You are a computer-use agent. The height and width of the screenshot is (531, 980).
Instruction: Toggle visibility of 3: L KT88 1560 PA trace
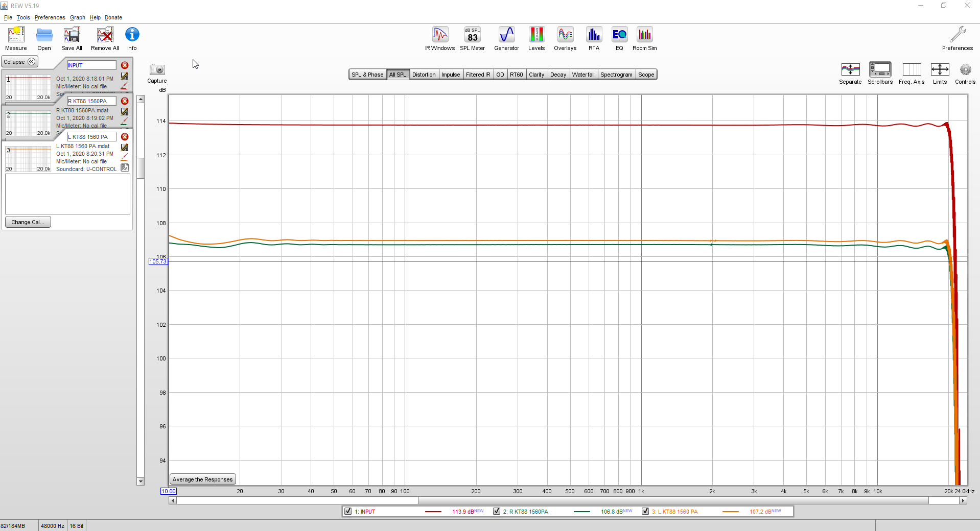pos(645,511)
